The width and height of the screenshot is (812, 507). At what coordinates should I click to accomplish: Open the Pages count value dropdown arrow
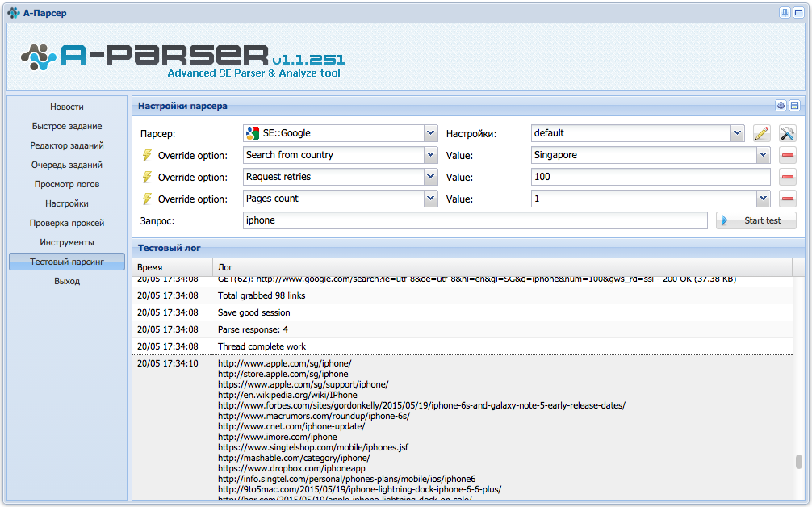click(763, 199)
